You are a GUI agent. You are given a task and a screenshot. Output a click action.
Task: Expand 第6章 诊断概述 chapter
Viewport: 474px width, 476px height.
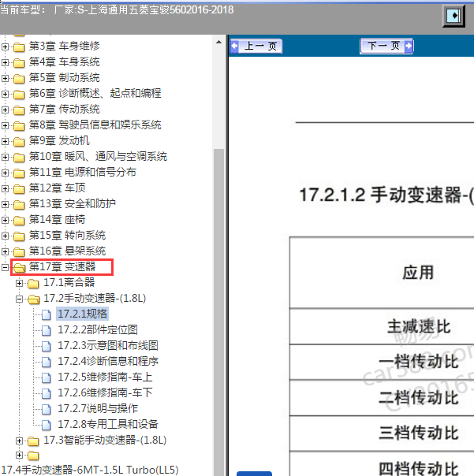[x=5, y=94]
